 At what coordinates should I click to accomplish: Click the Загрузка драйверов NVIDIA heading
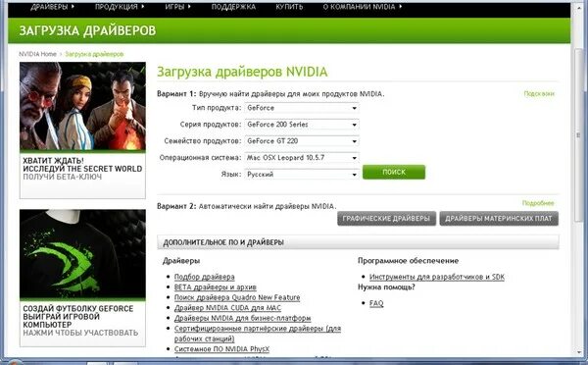242,72
